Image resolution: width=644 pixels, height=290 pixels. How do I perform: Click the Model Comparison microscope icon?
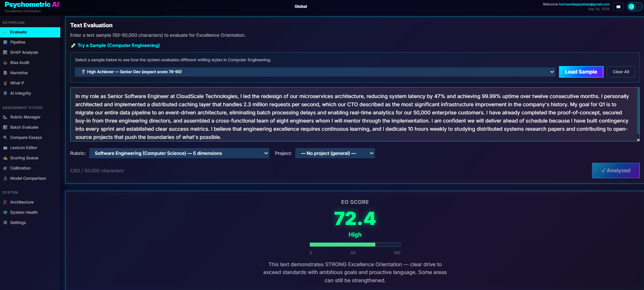tap(5, 178)
